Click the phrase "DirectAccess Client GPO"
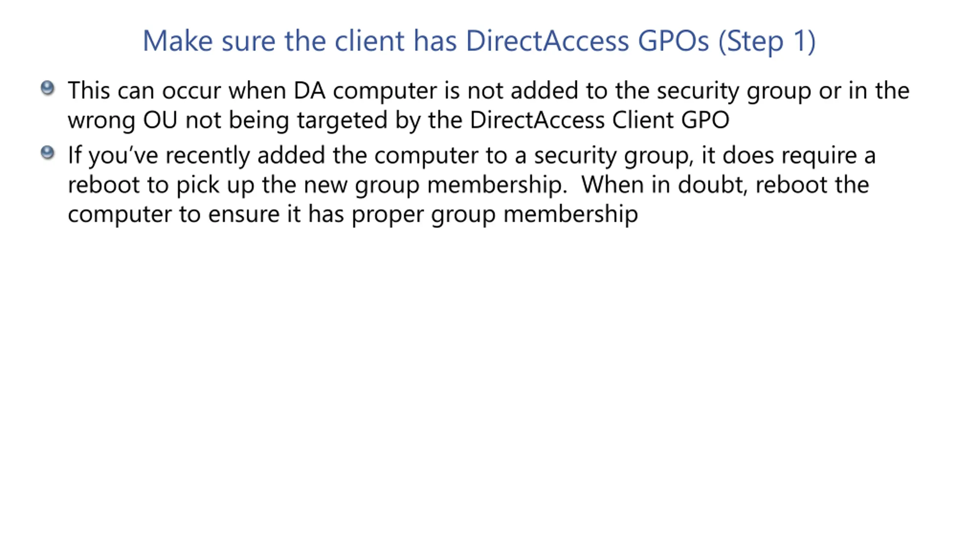The width and height of the screenshot is (980, 551). [599, 120]
